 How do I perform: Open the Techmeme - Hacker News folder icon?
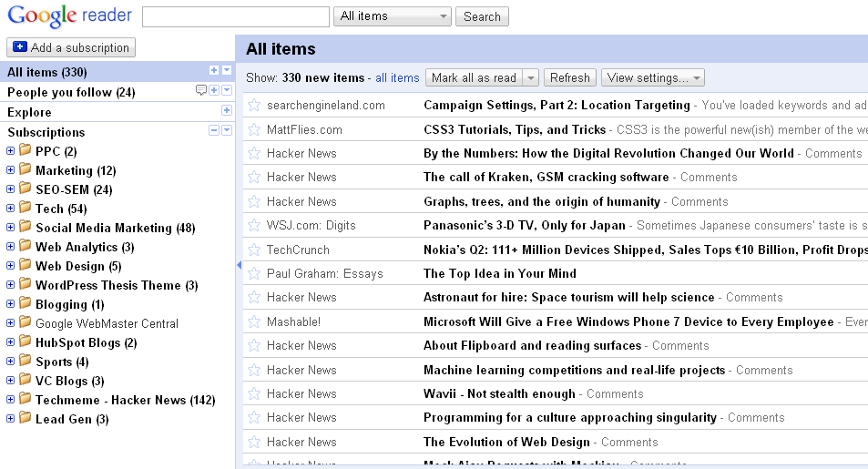coord(25,398)
